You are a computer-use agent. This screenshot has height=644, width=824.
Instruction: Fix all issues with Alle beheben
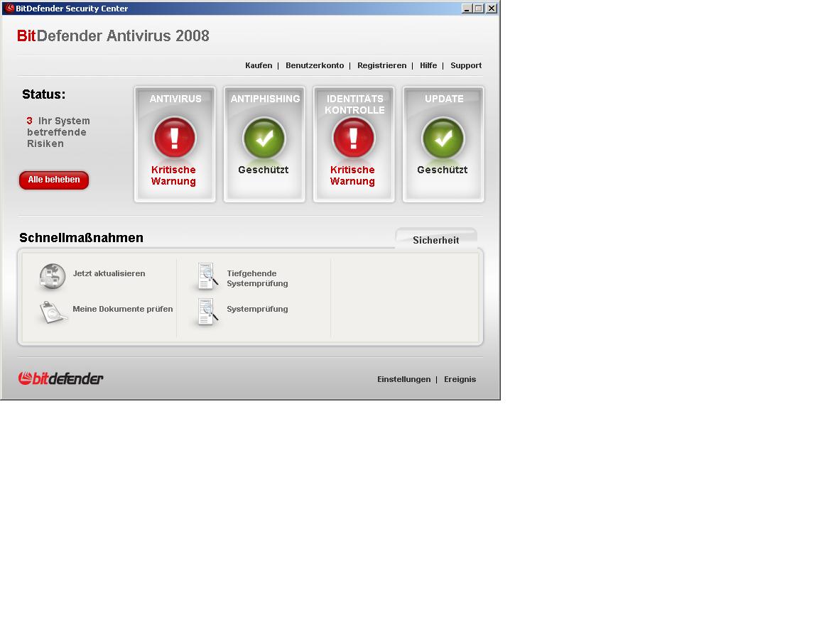pyautogui.click(x=54, y=180)
